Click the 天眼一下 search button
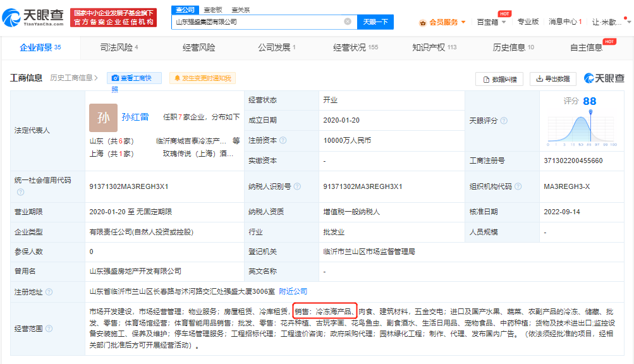The height and width of the screenshot is (364, 634). pyautogui.click(x=375, y=22)
